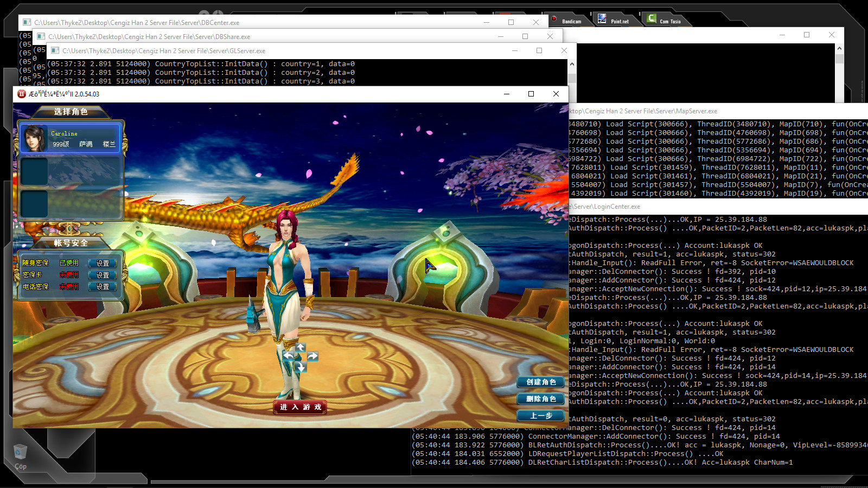This screenshot has width=868, height=488.
Task: Click GLServer console scrollbar up arrow
Action: point(572,64)
